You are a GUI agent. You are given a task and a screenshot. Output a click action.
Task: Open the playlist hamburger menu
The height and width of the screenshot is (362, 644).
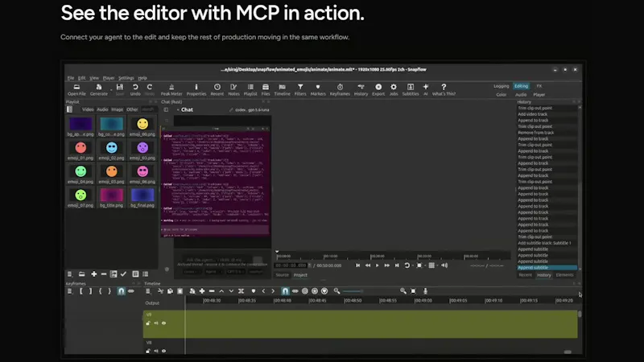pyautogui.click(x=69, y=274)
